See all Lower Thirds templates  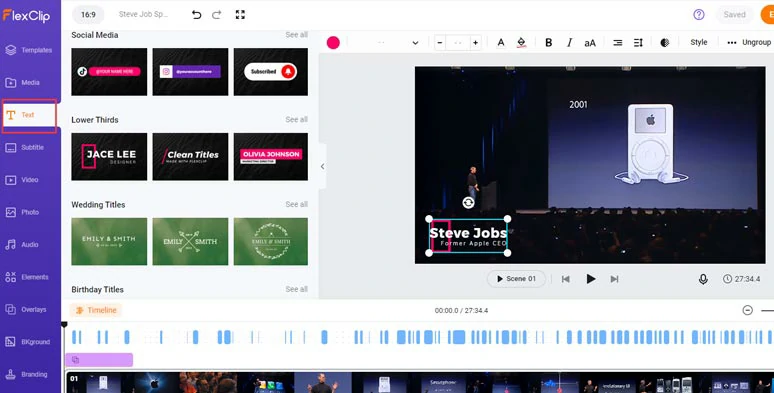click(x=296, y=119)
